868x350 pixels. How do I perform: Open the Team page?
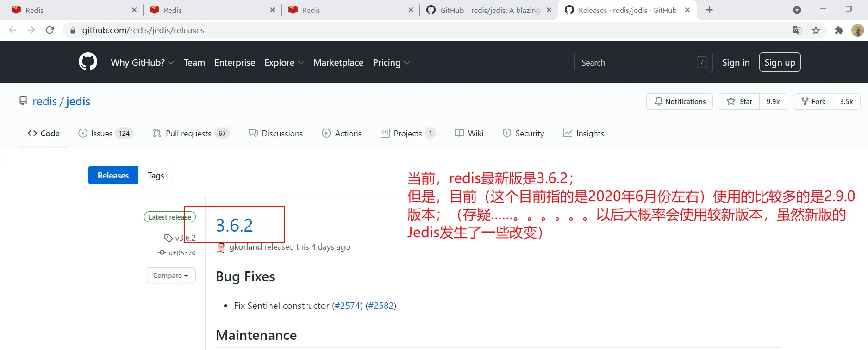[194, 62]
